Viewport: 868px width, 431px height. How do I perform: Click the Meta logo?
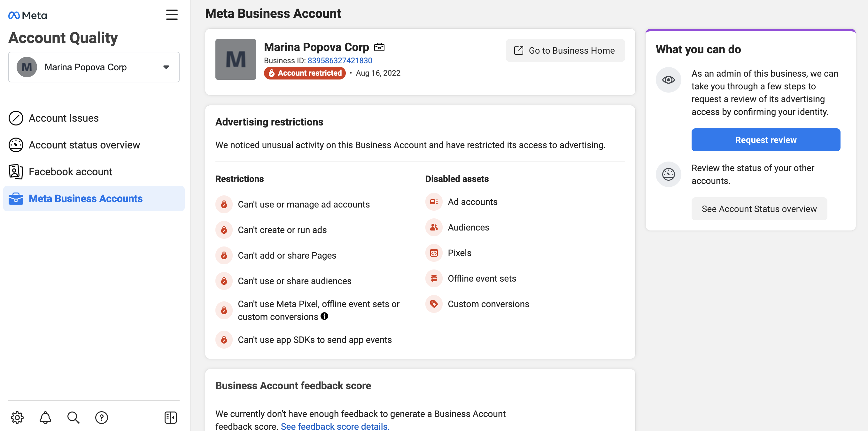(27, 15)
